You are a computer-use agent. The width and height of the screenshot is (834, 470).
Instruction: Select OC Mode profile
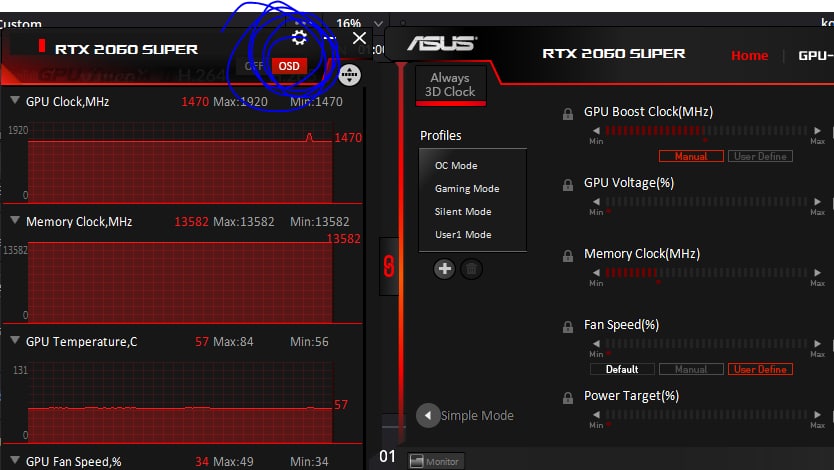tap(456, 165)
